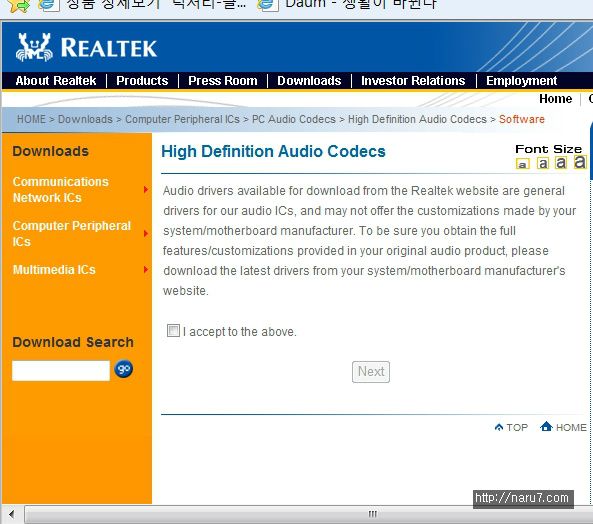Screen dimensions: 593x524
Task: Click the scroll left arrow
Action: (x=11, y=514)
